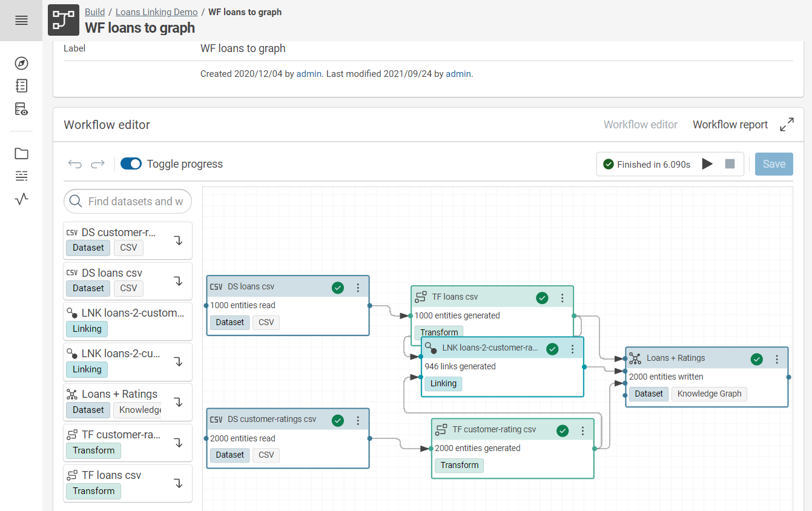Screen dimensions: 812x511
Task: Open the Loans Linking Demo breadcrumb link
Action: coord(156,12)
